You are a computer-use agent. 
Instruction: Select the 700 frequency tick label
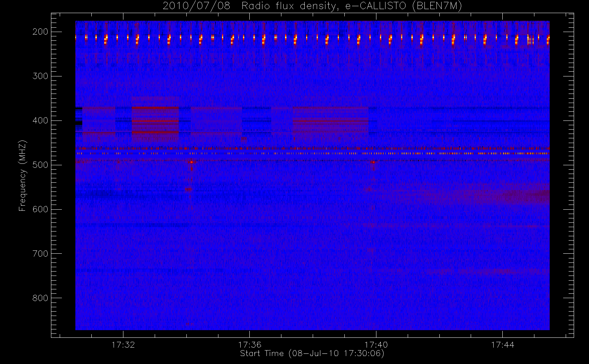[40, 254]
